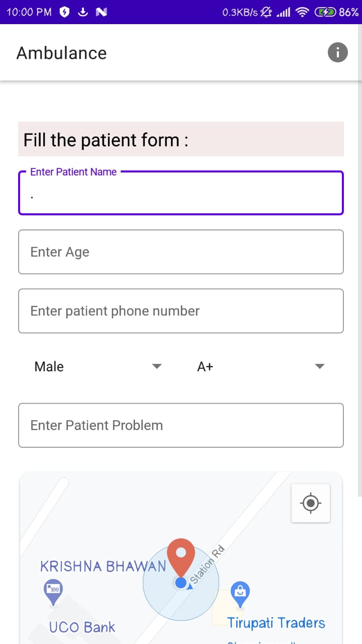Tap the Wi-Fi status bar icon
Image resolution: width=362 pixels, height=644 pixels.
[302, 12]
